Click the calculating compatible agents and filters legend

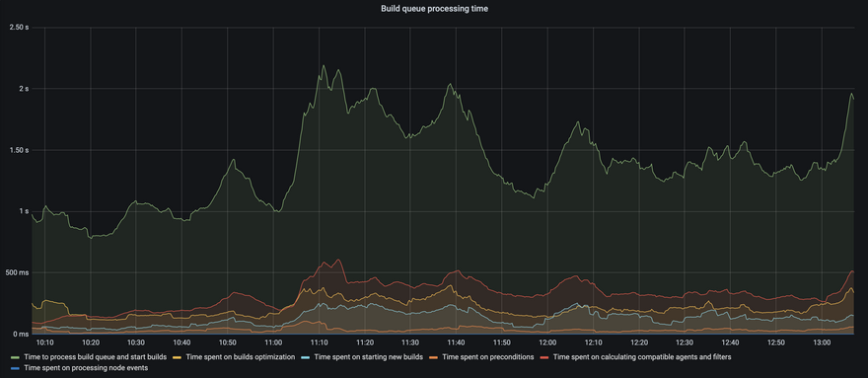(642, 357)
